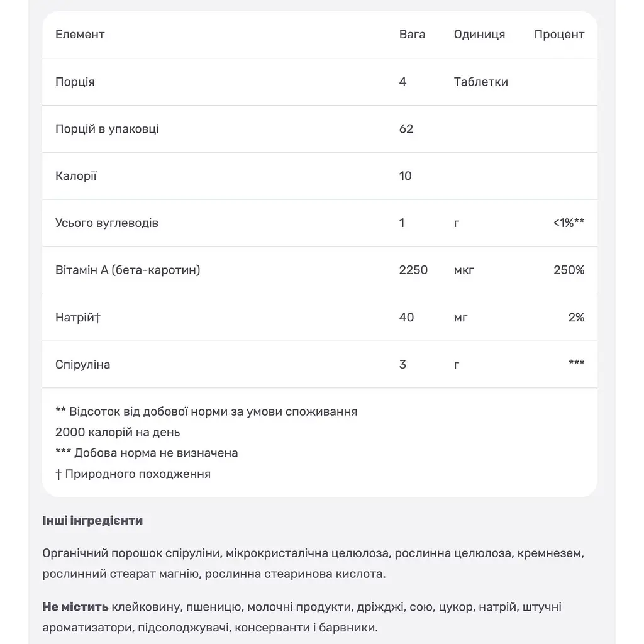Click the <1%** percent value

(569, 223)
